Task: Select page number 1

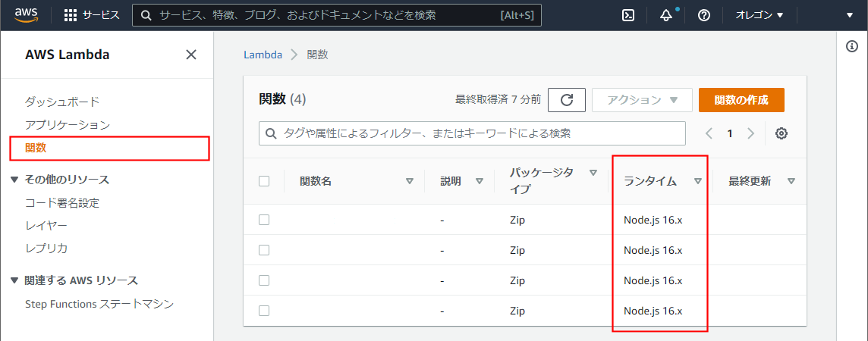Action: pyautogui.click(x=730, y=133)
